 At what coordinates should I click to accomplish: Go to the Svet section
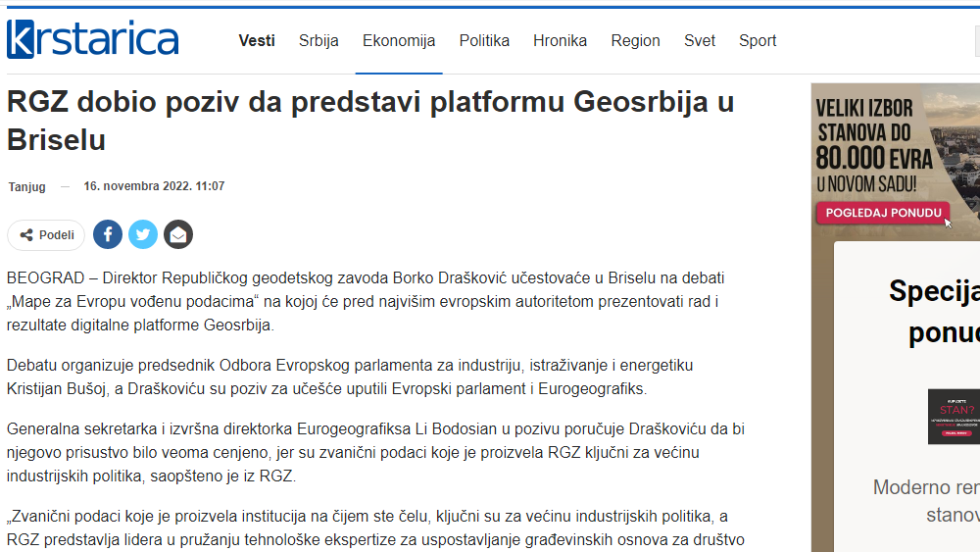700,40
